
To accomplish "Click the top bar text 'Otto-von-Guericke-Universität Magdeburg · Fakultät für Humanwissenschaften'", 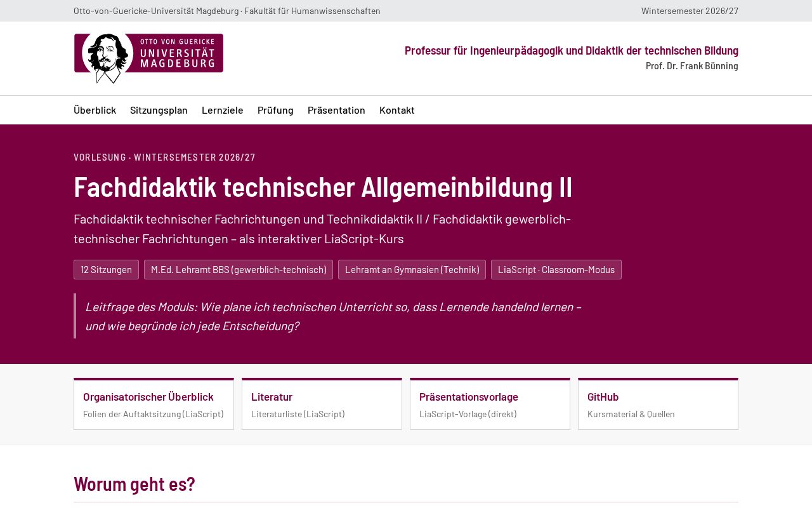I will coord(227,11).
